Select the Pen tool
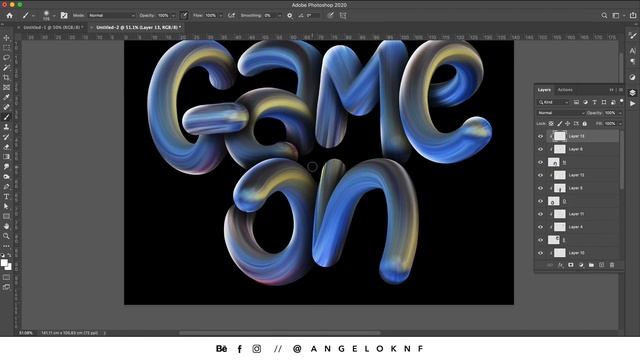Image resolution: width=640 pixels, height=360 pixels. click(x=6, y=187)
